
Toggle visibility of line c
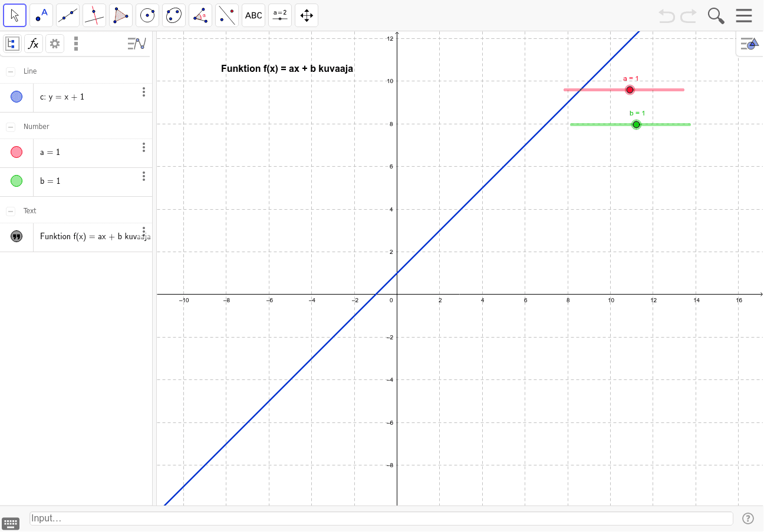(x=17, y=97)
